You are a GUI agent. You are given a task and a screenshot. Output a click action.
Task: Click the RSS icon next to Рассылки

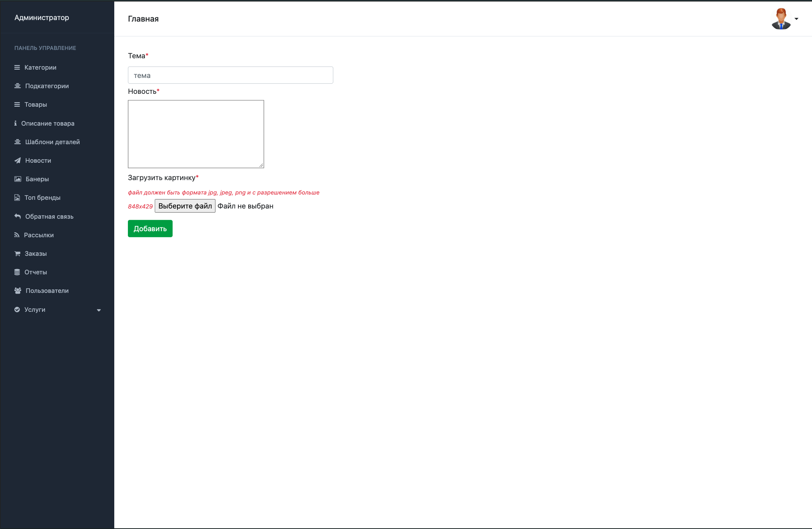[17, 235]
